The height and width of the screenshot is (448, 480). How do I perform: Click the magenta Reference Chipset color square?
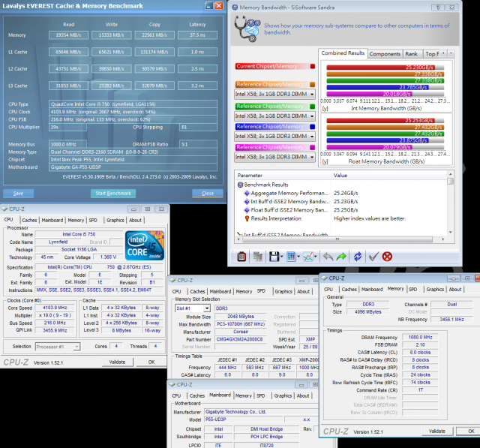click(x=313, y=147)
